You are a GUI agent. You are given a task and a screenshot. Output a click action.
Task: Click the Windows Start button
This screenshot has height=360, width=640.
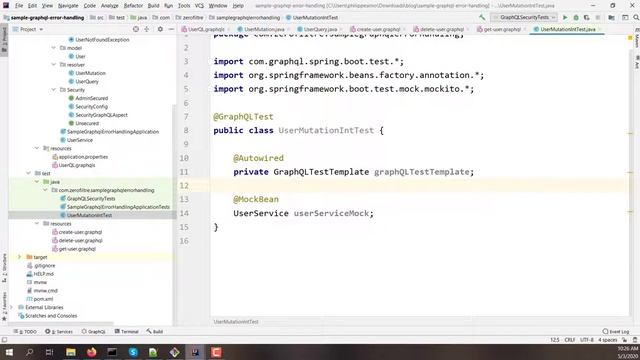(9, 352)
